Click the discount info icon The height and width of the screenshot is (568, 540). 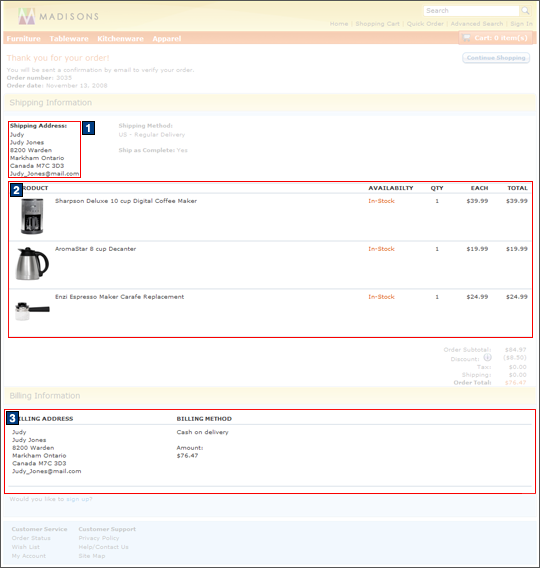(x=488, y=358)
